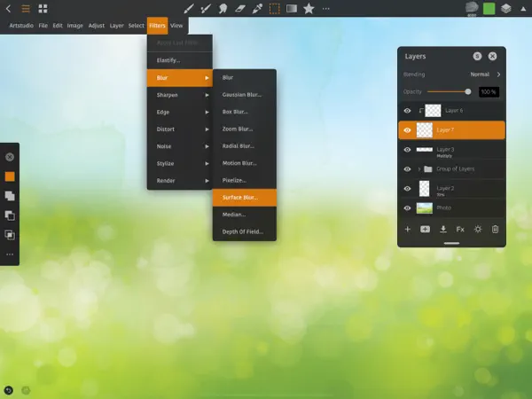Image resolution: width=532 pixels, height=399 pixels.
Task: Select the Paintbrush tool
Action: [x=189, y=9]
